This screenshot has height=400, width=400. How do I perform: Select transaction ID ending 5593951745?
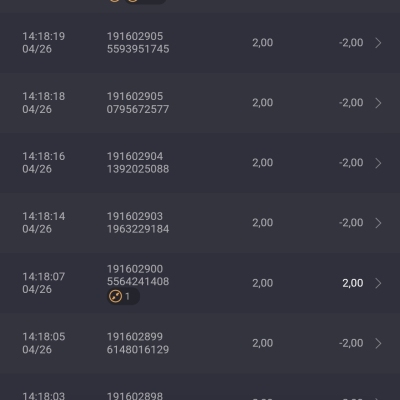tap(138, 43)
